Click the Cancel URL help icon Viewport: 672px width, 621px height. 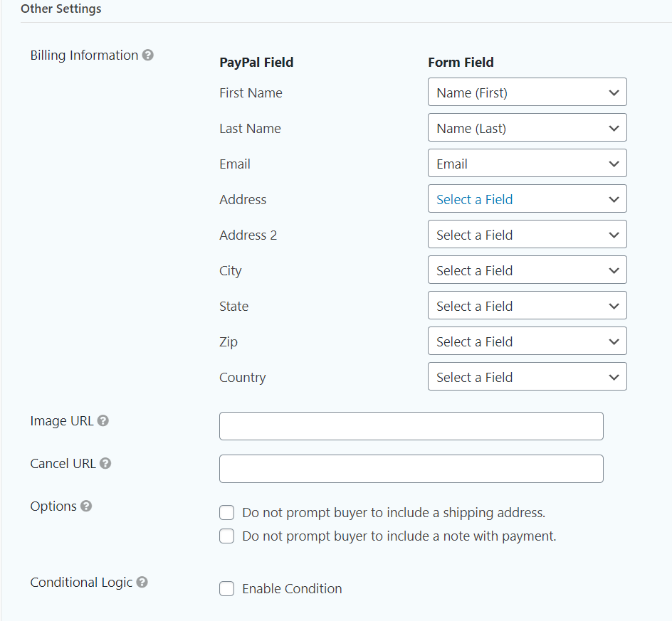tap(105, 464)
